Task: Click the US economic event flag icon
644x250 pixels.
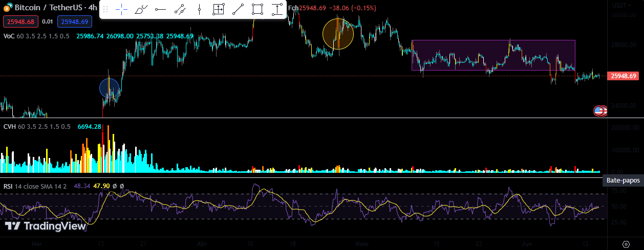Action: point(598,110)
